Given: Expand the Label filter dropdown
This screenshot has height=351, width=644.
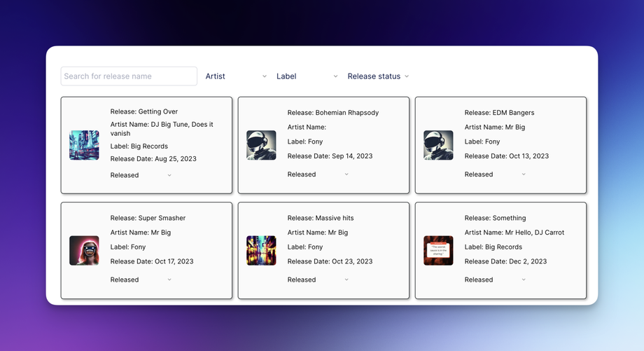Looking at the screenshot, I should (x=307, y=76).
